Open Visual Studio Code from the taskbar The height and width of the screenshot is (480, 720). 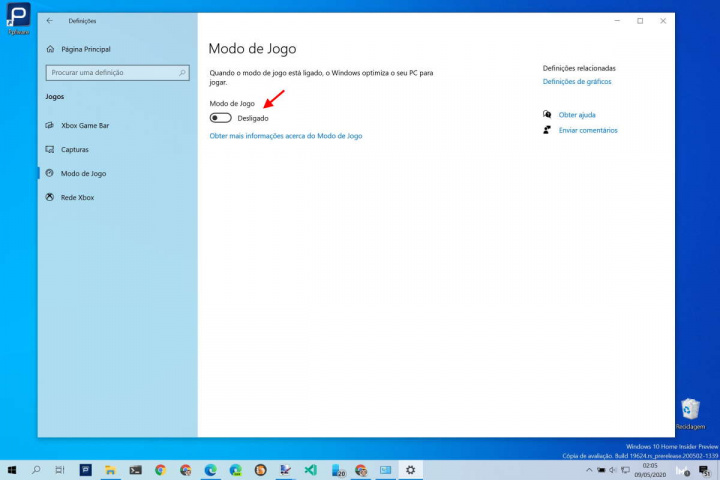[310, 469]
